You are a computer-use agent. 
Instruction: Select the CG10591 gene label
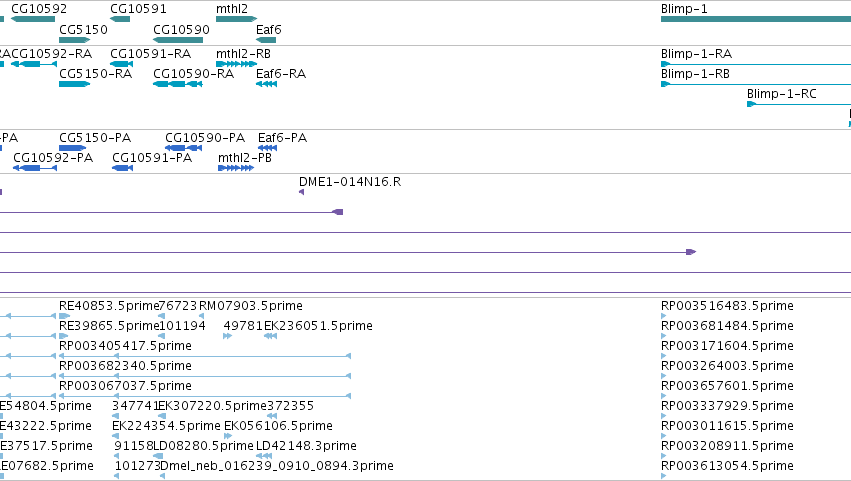pyautogui.click(x=138, y=9)
